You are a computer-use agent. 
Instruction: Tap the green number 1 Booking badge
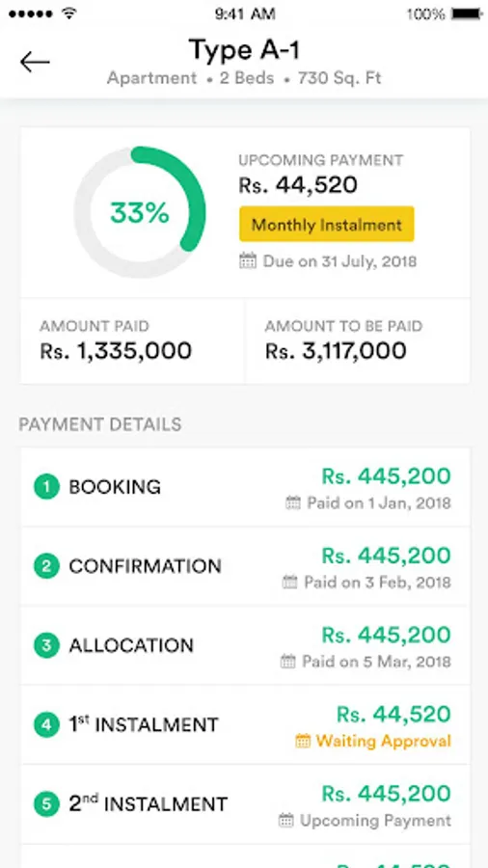click(x=46, y=487)
